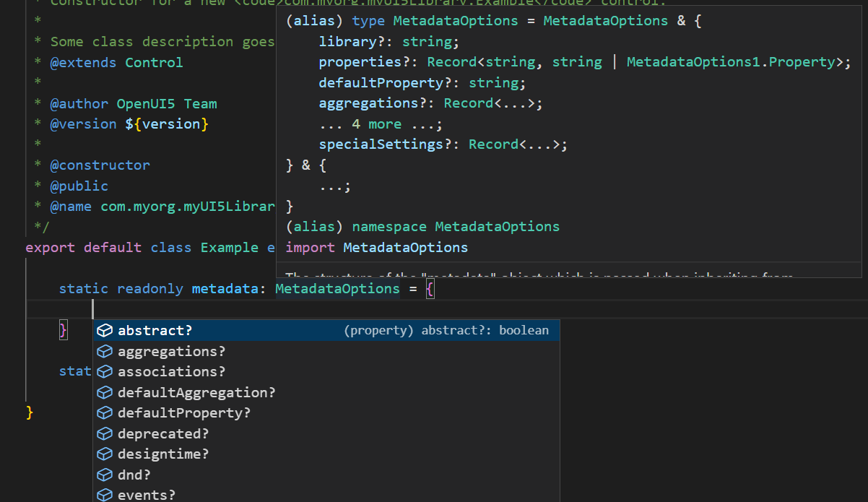This screenshot has height=502, width=868.
Task: Click the '(property) abstract?: boolean' detail text
Action: click(446, 330)
